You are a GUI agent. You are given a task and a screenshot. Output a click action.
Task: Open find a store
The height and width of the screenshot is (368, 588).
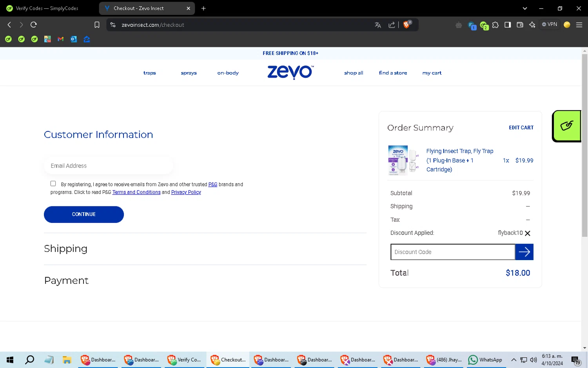[393, 73]
